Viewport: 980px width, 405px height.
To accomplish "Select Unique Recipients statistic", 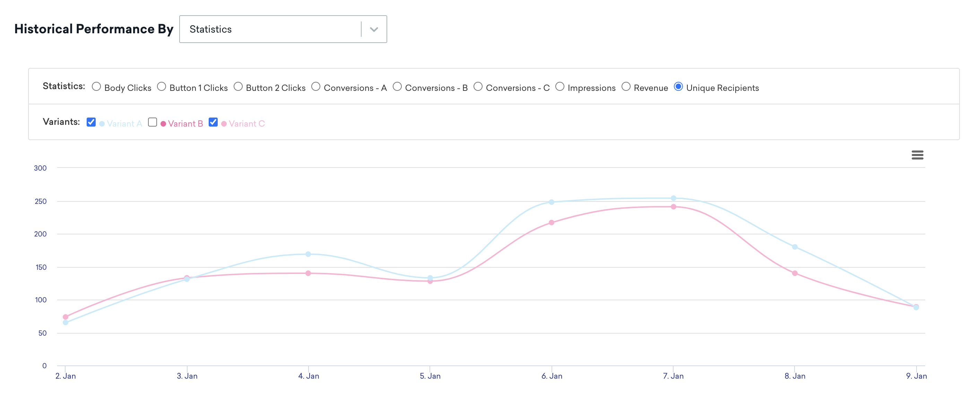I will 678,87.
